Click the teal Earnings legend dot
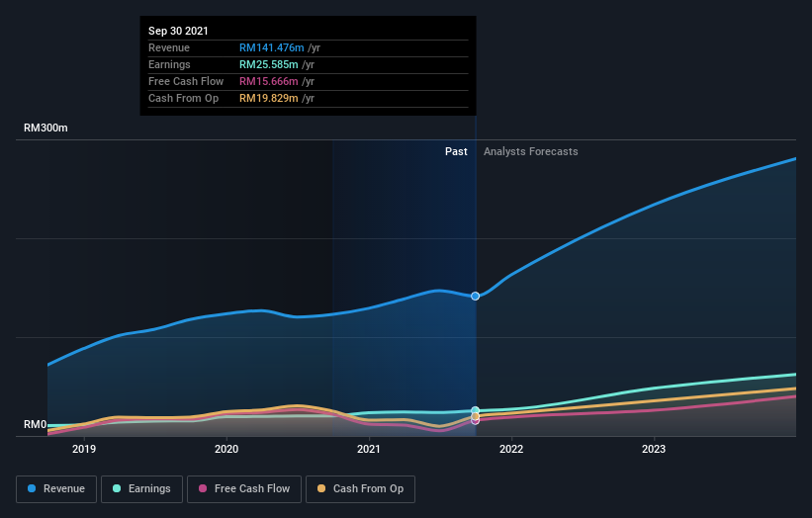812x518 pixels. [117, 488]
